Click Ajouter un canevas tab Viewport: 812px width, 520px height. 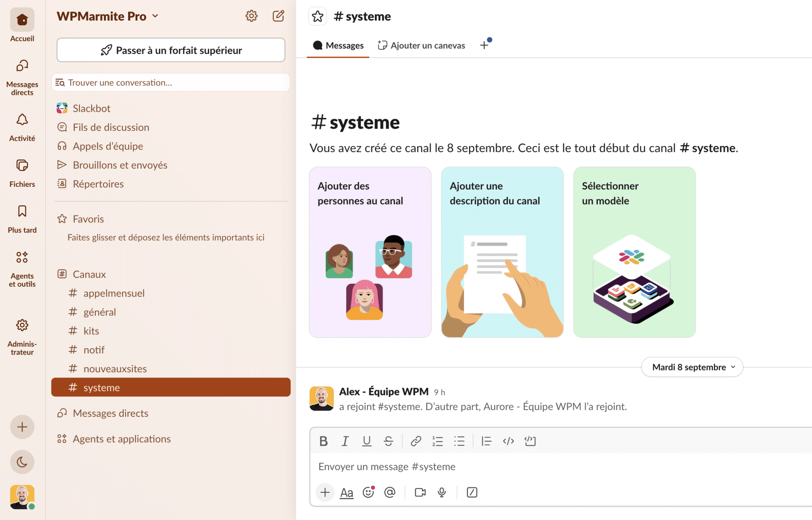421,46
